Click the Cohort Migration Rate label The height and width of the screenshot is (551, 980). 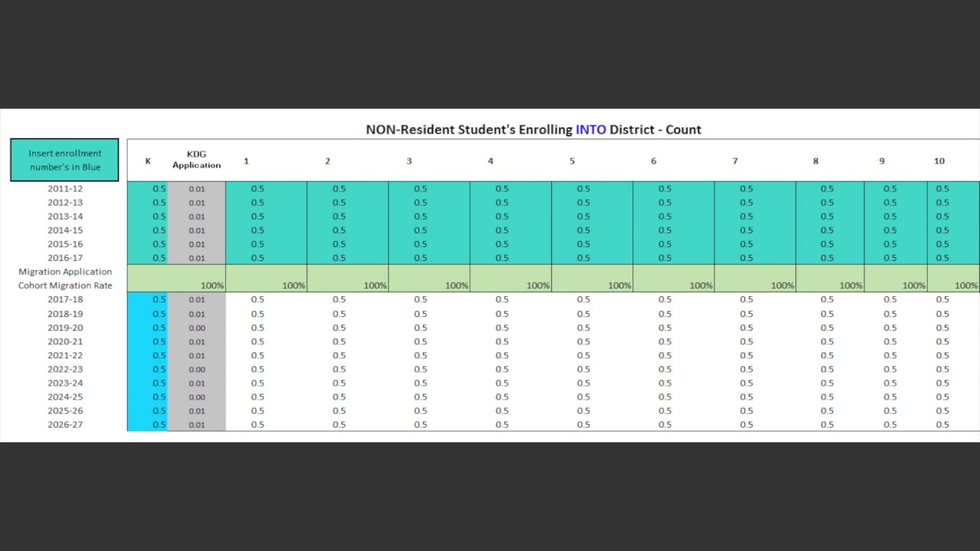[65, 285]
